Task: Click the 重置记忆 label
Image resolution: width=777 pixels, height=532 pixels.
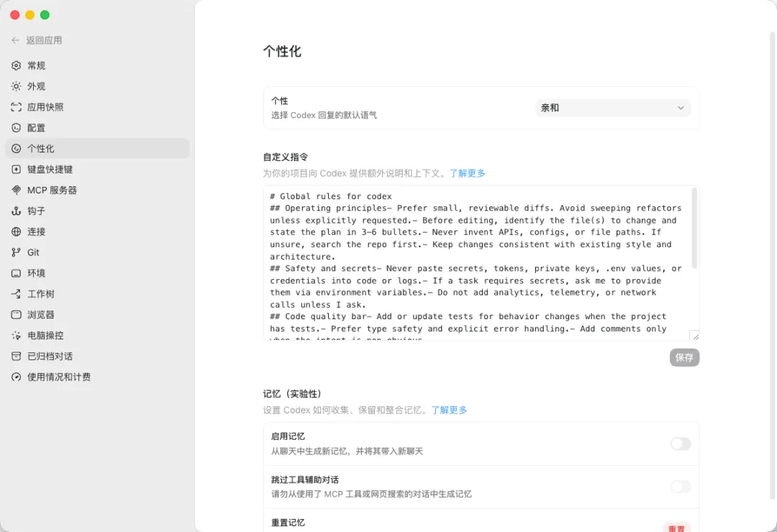Action: point(288,523)
